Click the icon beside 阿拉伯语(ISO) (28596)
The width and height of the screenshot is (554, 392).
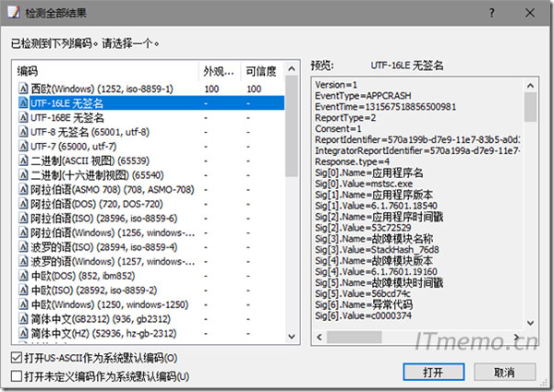click(23, 219)
